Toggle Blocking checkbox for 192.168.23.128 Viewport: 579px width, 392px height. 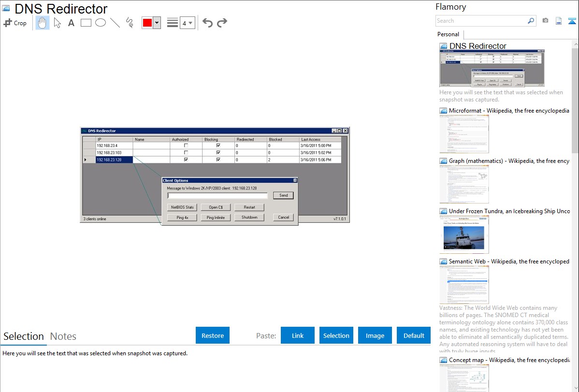pos(218,160)
